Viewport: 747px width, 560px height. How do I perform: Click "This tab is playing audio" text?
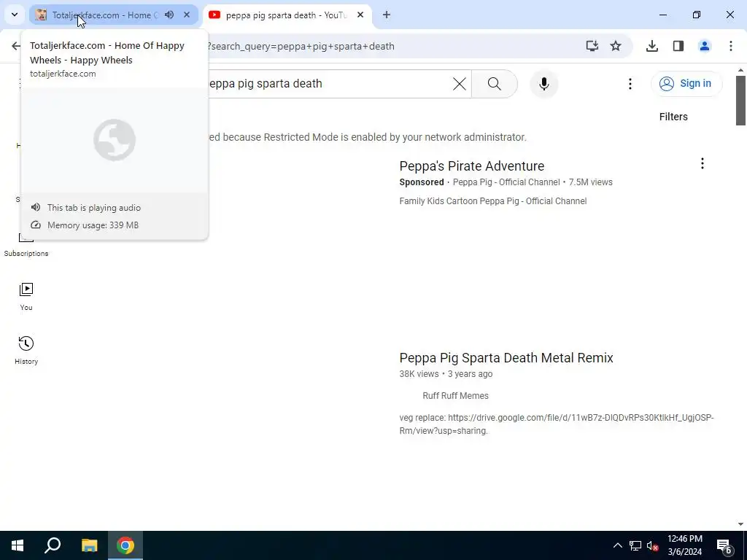pos(94,208)
